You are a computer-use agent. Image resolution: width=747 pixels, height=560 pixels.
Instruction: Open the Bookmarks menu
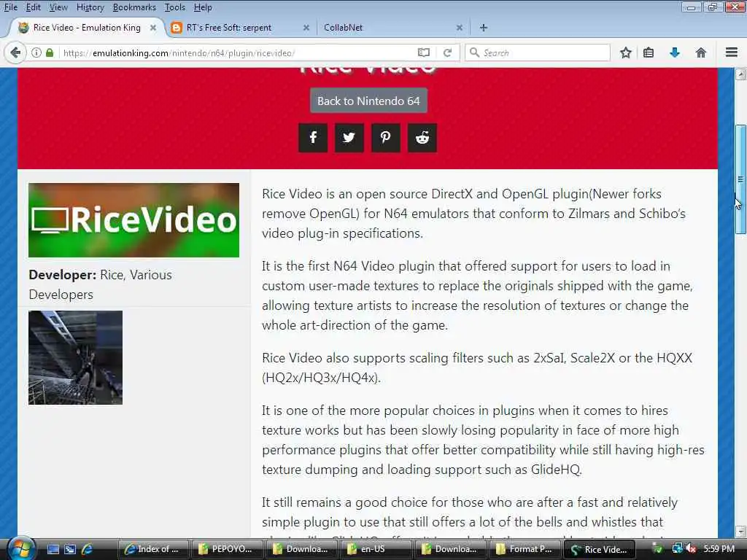tap(134, 7)
